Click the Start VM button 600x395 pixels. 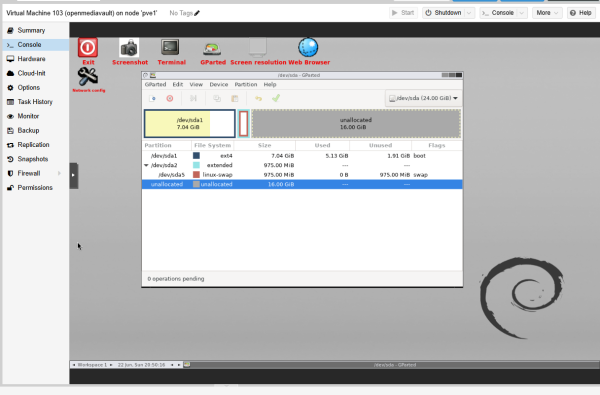click(x=403, y=13)
